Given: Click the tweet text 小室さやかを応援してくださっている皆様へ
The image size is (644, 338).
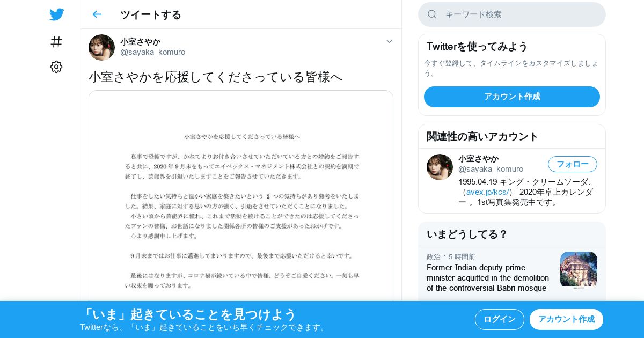Looking at the screenshot, I should click(215, 77).
